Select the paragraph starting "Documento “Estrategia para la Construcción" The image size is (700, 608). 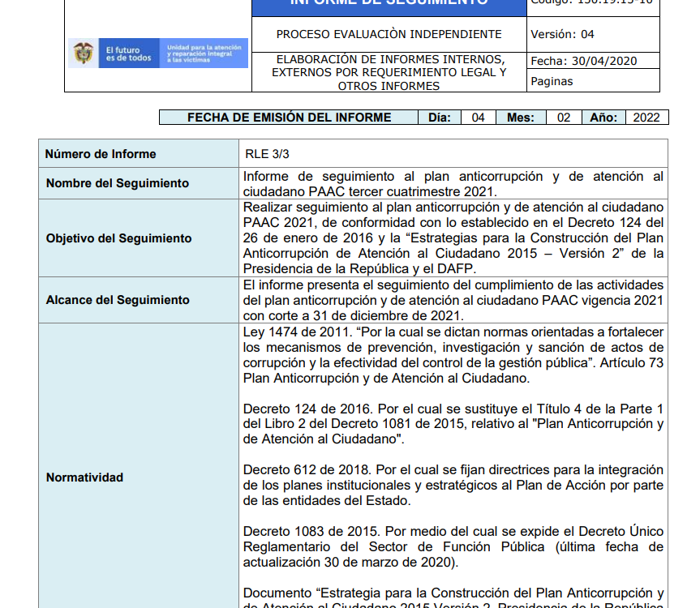453,597
